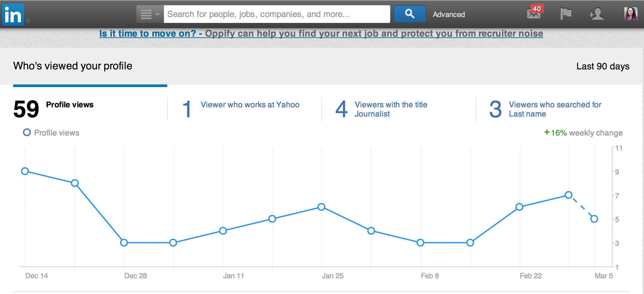Click the LinkedIn logo home icon
This screenshot has height=294, width=644.
coord(13,14)
